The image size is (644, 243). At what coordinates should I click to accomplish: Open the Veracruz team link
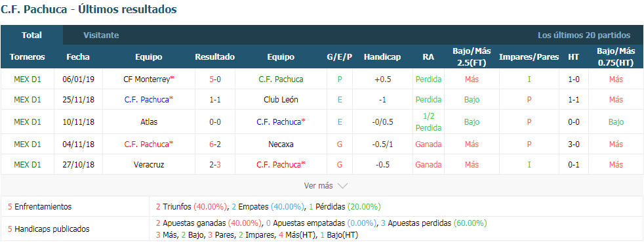[149, 164]
